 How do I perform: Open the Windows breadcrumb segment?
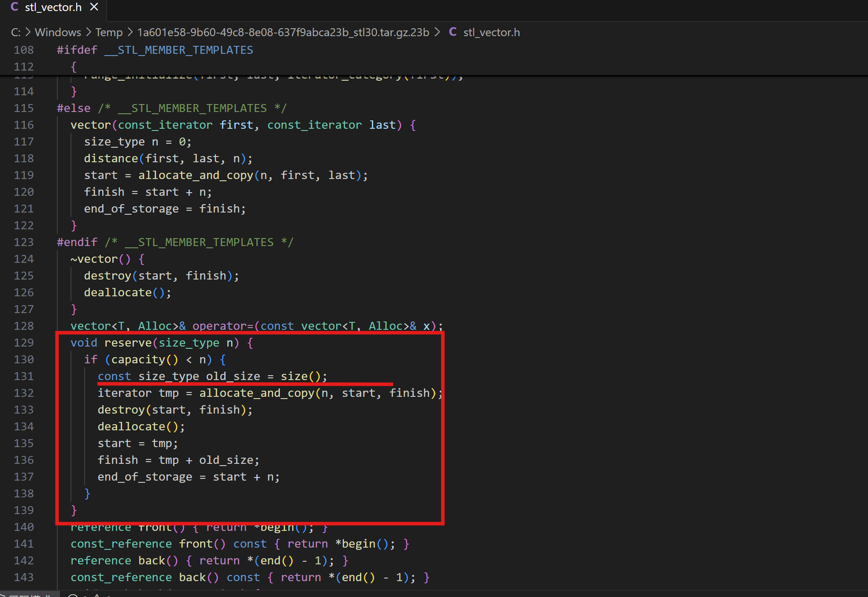click(x=58, y=32)
